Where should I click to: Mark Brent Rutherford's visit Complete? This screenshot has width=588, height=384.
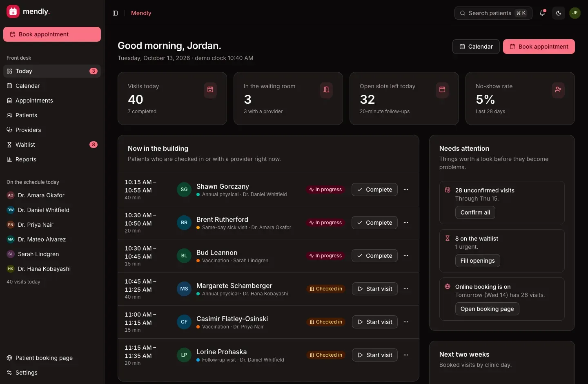point(374,223)
